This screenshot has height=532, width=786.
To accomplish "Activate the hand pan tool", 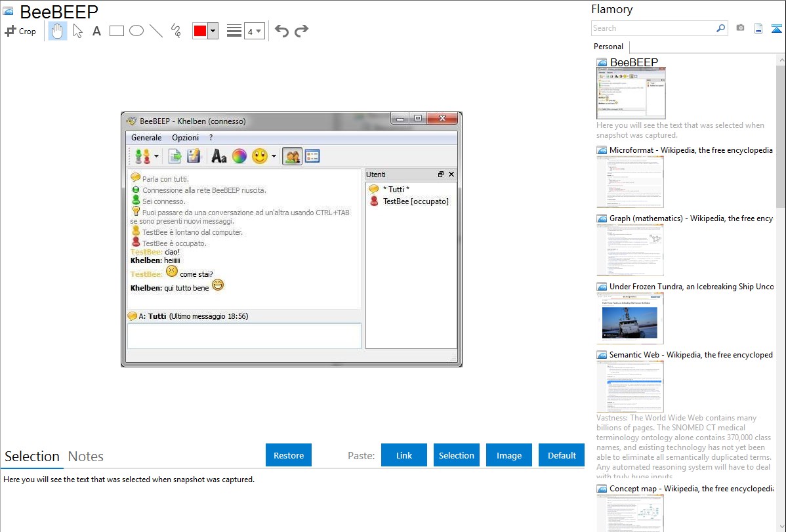I will coord(58,31).
